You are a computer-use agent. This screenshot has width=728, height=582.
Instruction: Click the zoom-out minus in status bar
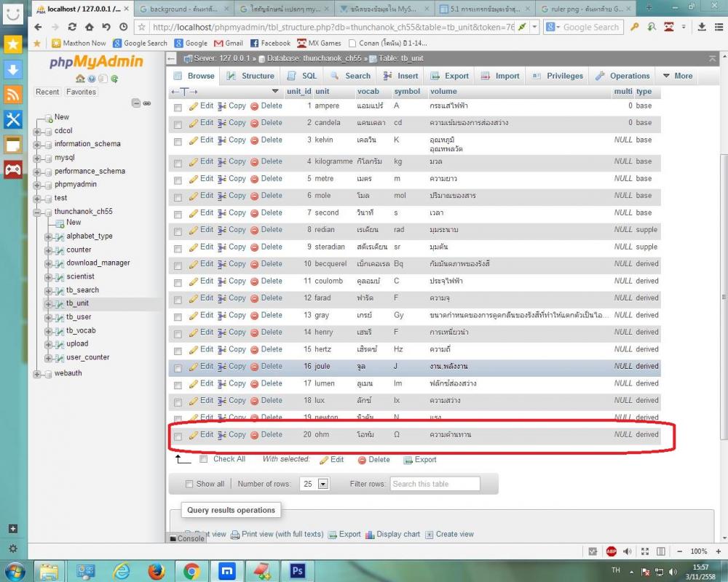pos(679,551)
